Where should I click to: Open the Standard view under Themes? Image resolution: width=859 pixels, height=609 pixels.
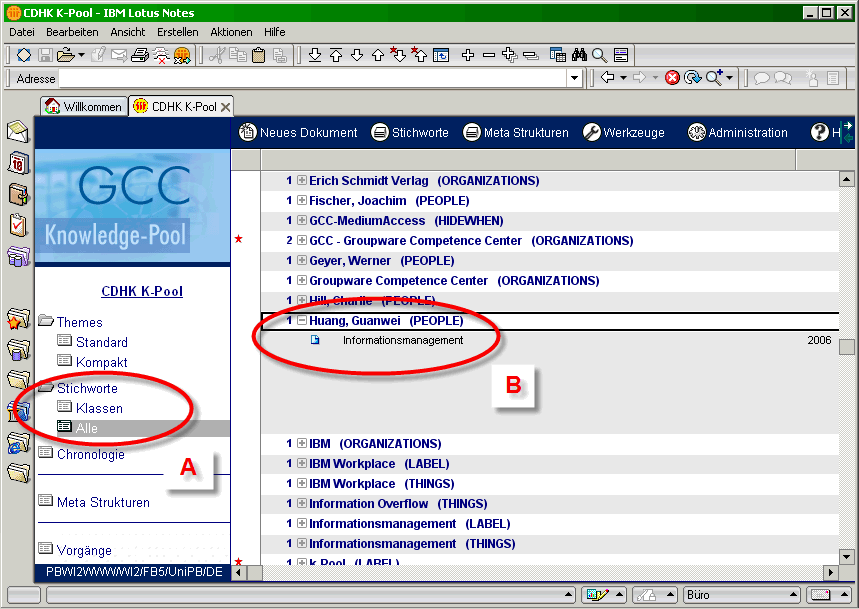tap(102, 342)
